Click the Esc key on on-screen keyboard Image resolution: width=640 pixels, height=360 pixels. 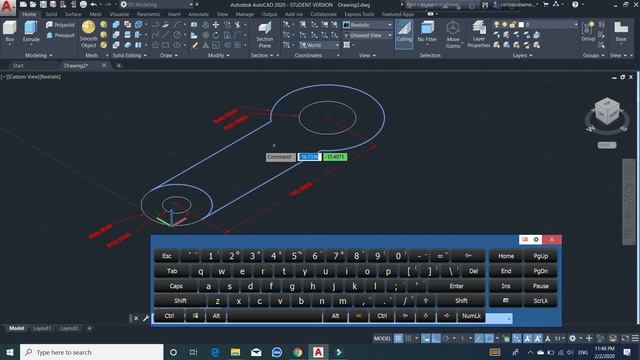[167, 256]
